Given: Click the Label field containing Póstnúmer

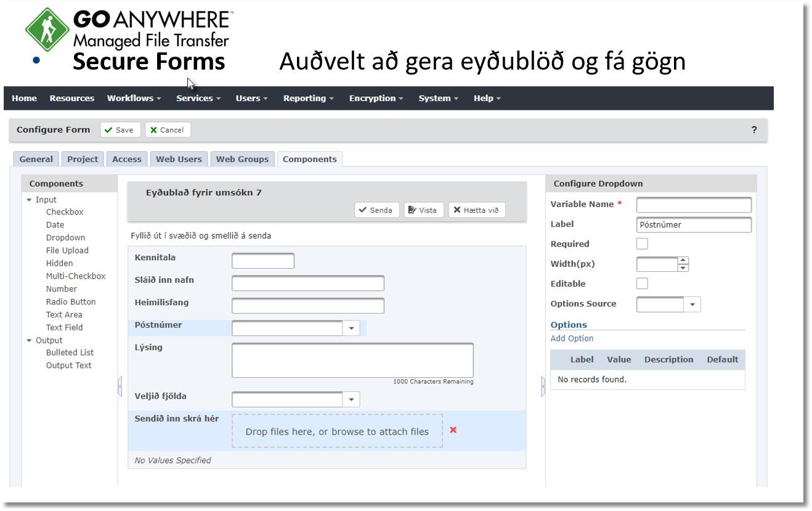Looking at the screenshot, I should point(694,225).
